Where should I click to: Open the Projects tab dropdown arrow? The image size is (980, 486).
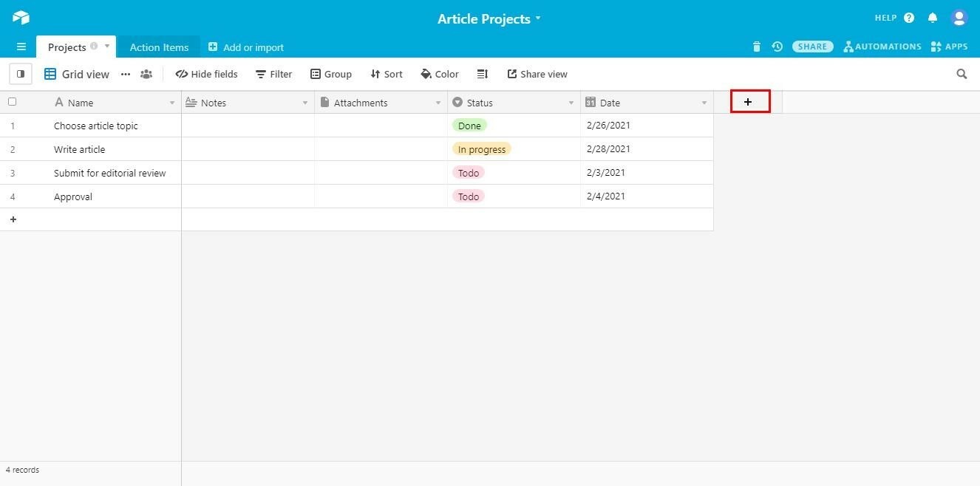pos(107,46)
